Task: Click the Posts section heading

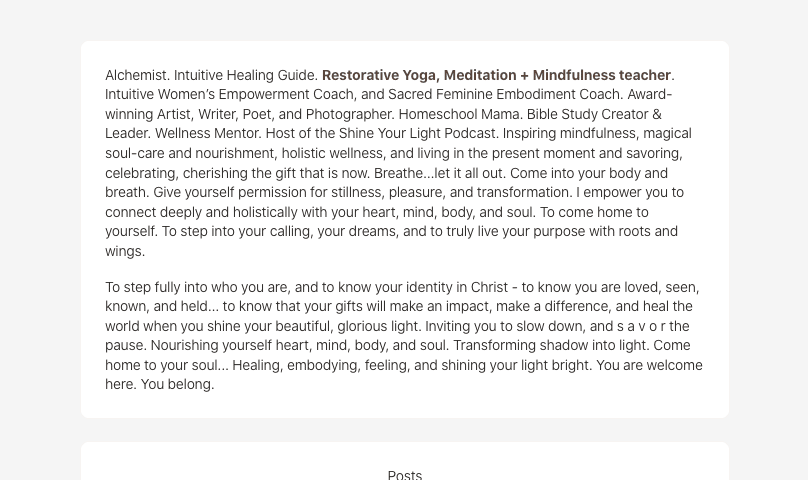Action: pyautogui.click(x=405, y=475)
